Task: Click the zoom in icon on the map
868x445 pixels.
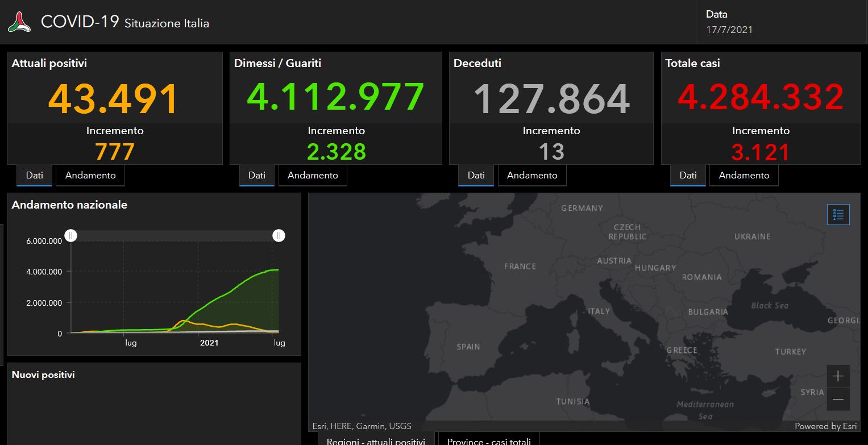Action: [838, 376]
